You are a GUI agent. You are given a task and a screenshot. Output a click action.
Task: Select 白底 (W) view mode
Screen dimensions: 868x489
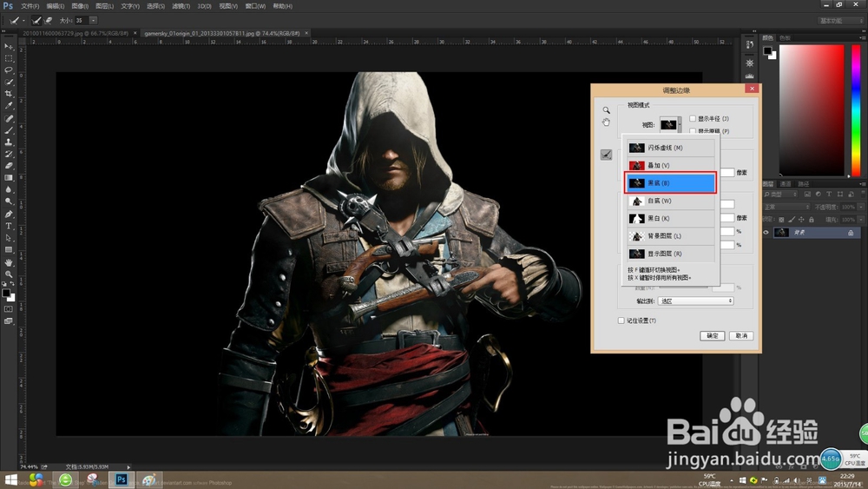coord(670,201)
